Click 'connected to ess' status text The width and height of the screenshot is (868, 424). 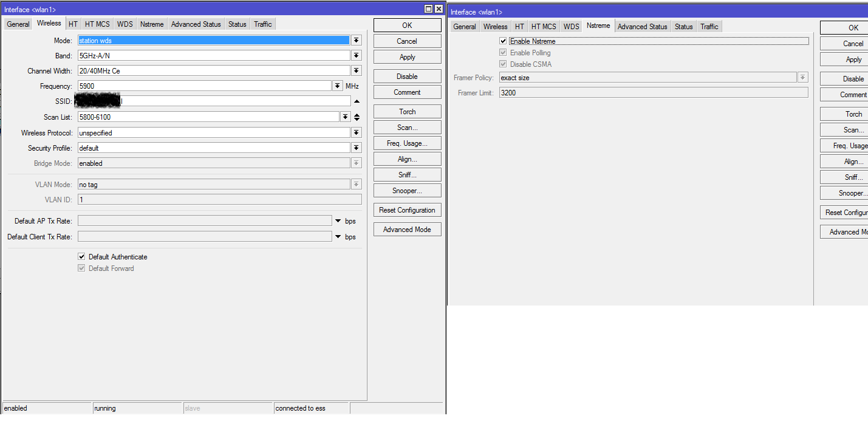300,408
